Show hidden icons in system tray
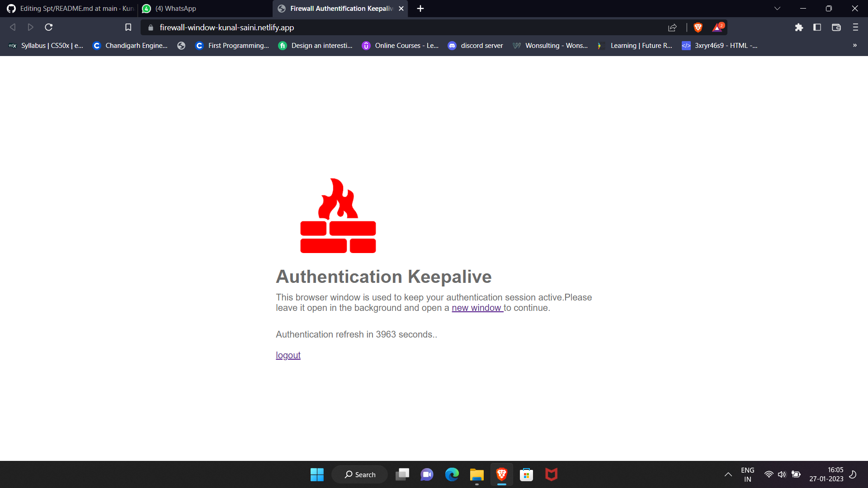 (728, 474)
